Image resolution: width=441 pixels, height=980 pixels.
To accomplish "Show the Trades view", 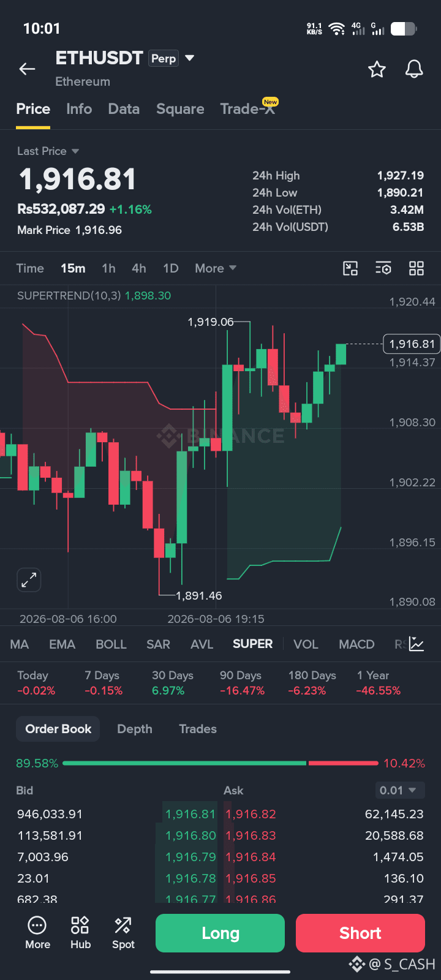I will 198,729.
